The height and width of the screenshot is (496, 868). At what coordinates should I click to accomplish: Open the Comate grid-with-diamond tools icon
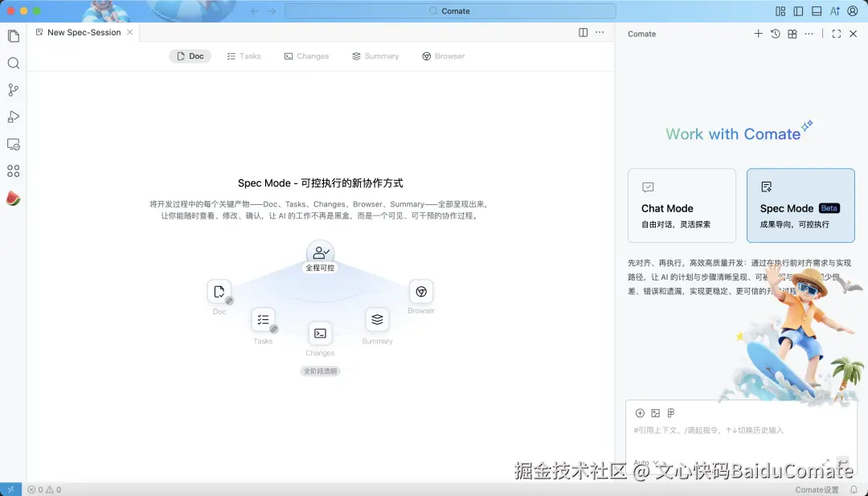click(792, 34)
